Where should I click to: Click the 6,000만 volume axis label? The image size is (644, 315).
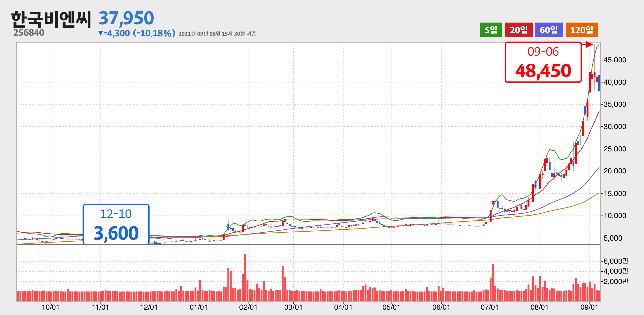point(616,261)
